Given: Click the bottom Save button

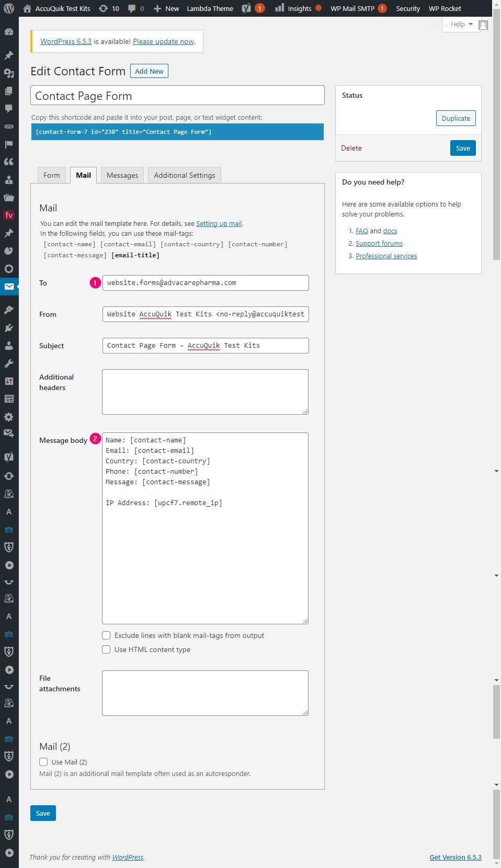Looking at the screenshot, I should 43,813.
